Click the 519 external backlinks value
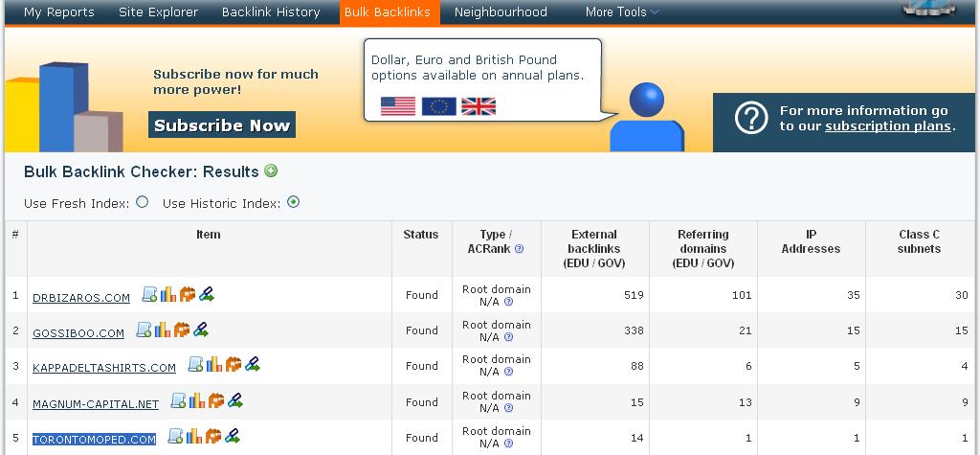Viewport: 980px width, 455px height. coord(634,295)
